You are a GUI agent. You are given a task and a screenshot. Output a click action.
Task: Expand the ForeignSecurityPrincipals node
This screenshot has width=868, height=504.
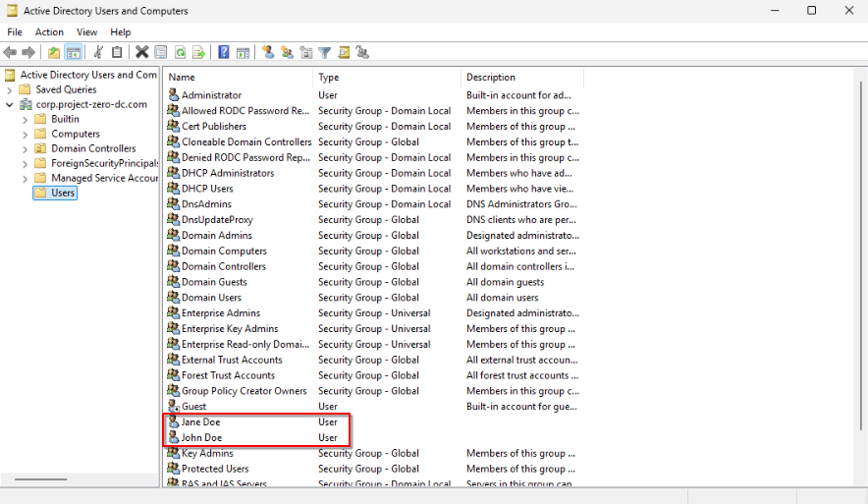25,164
